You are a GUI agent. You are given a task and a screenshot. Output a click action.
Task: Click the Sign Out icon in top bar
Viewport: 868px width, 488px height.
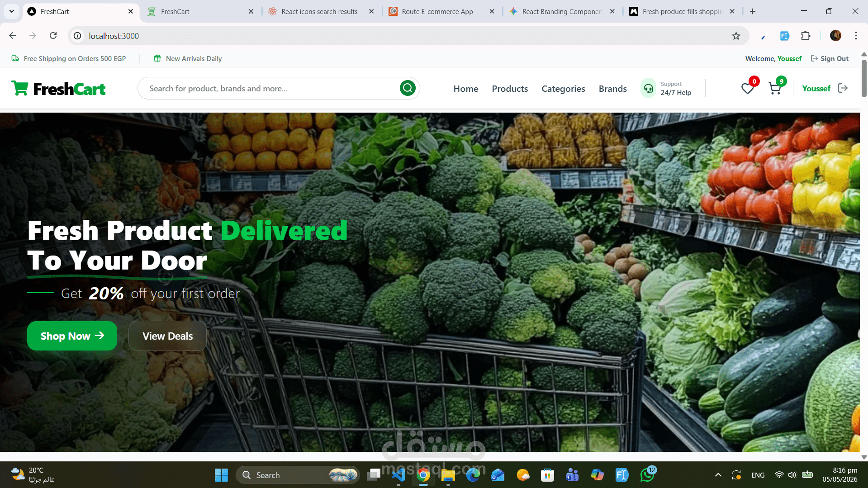tap(814, 58)
